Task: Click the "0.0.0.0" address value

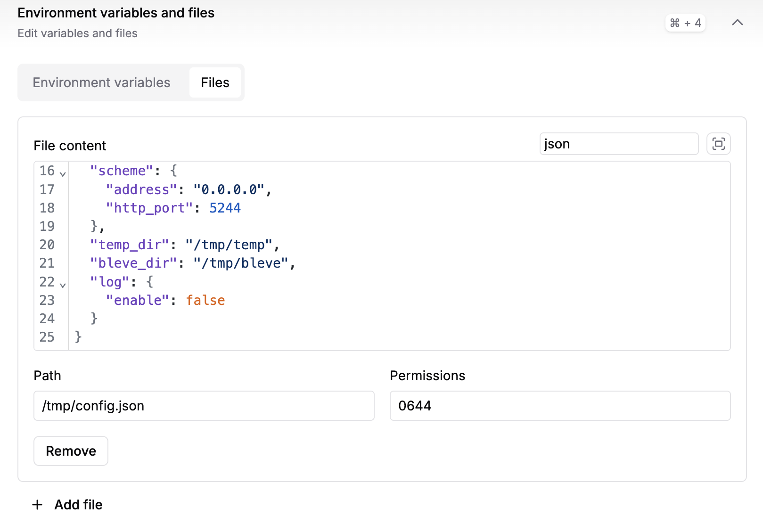Action: 229,189
